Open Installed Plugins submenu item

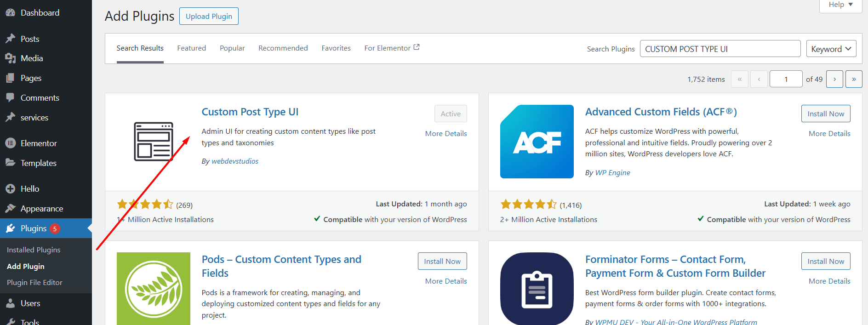tap(34, 250)
